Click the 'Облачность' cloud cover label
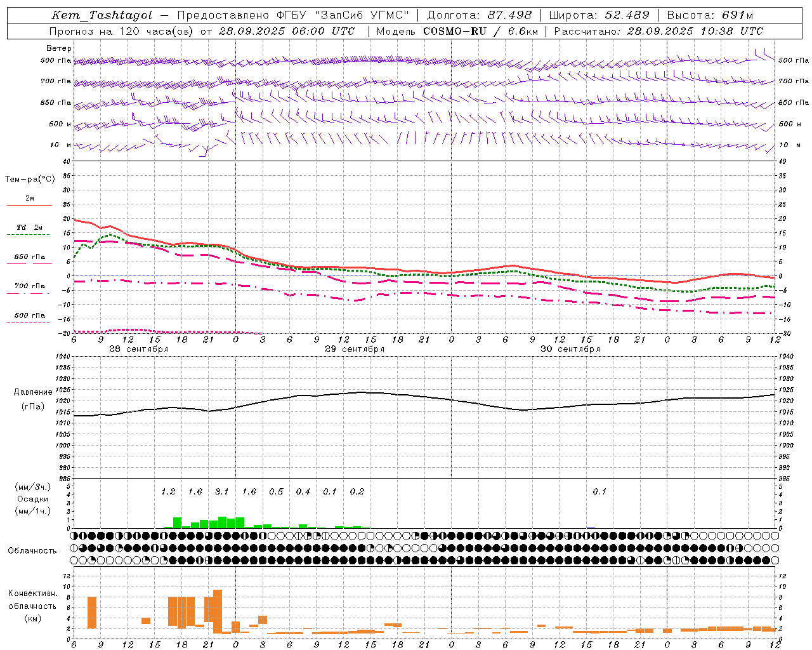Image resolution: width=812 pixels, height=650 pixels. [32, 550]
